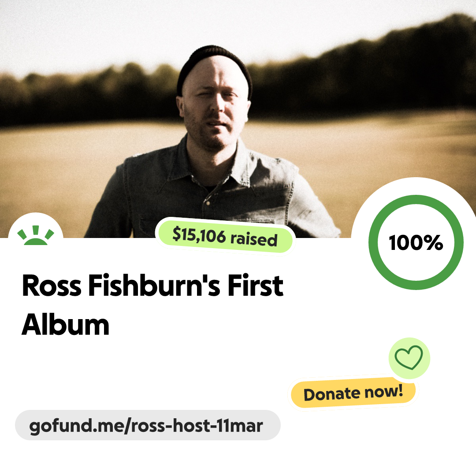Image resolution: width=476 pixels, height=476 pixels.
Task: Select the green 100% progress ring
Action: pyautogui.click(x=416, y=242)
